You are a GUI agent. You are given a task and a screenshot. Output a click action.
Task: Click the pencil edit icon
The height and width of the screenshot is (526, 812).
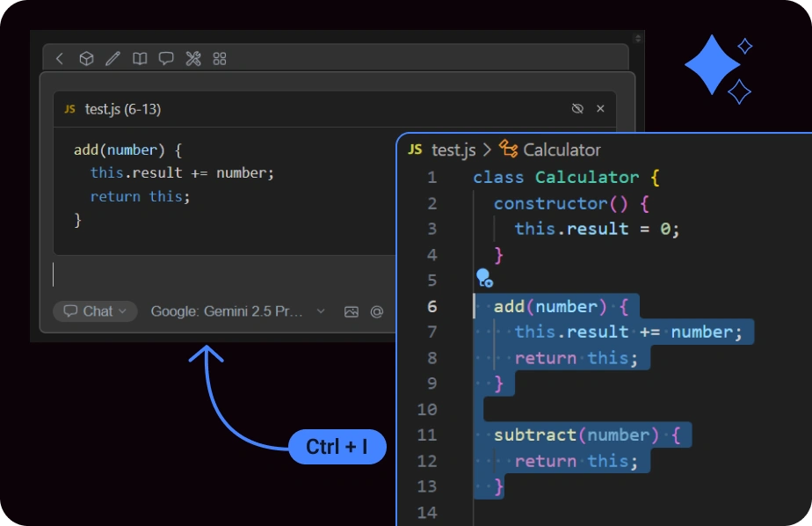click(112, 59)
